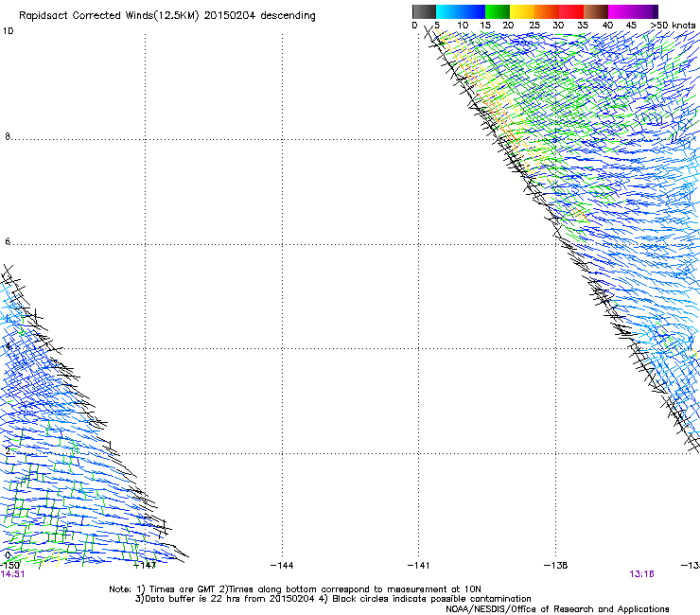Click the brown 35-40 knots color segment
This screenshot has width=700, height=615.
click(x=596, y=11)
